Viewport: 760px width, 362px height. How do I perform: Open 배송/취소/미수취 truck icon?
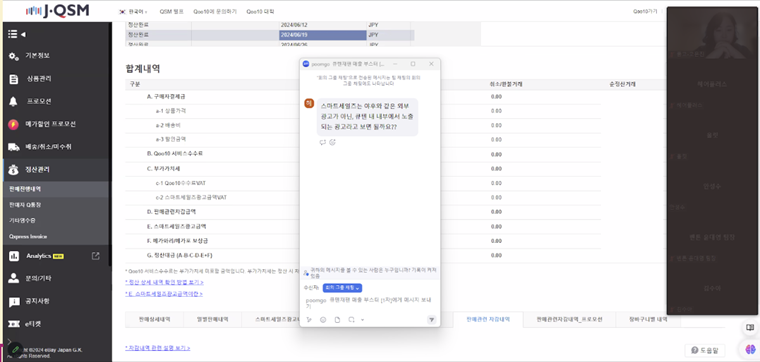click(14, 147)
